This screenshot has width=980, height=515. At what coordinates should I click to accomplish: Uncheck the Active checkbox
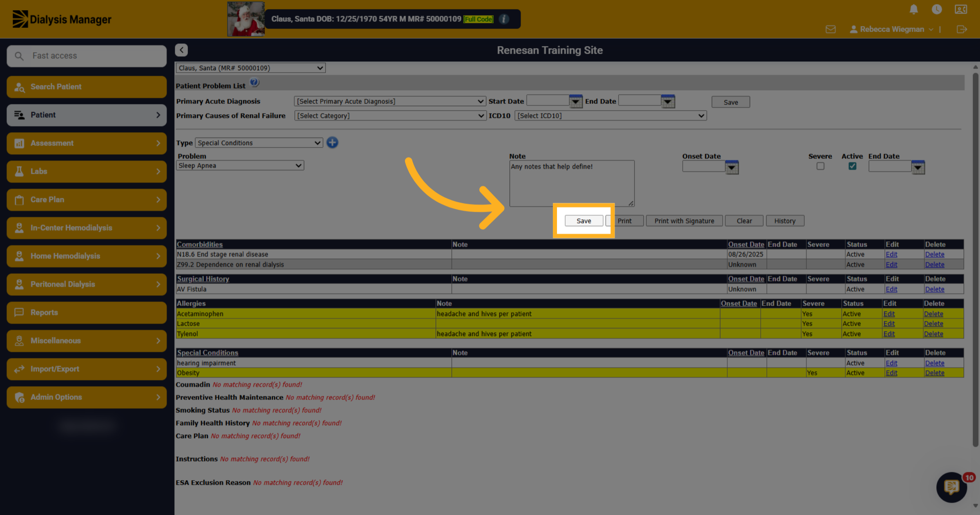(x=852, y=166)
